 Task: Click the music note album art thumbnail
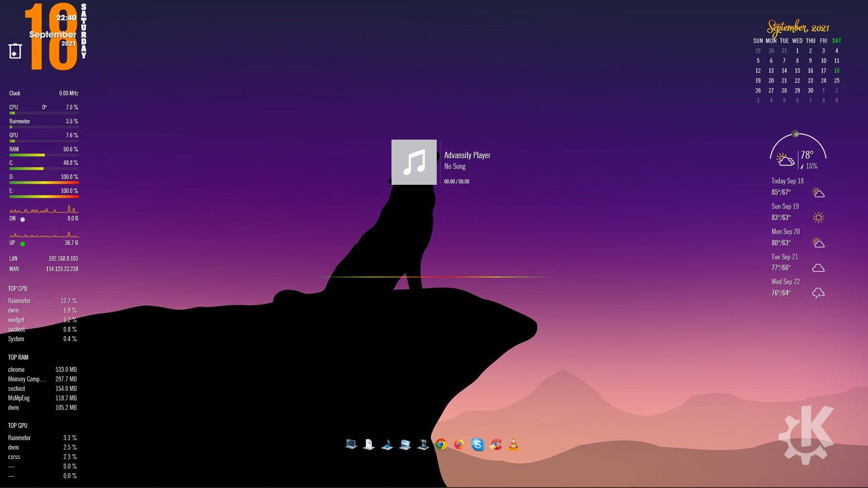[x=414, y=162]
